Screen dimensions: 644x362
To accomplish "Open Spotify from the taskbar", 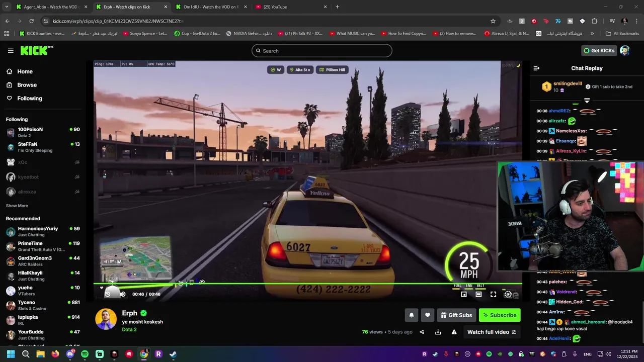I will click(x=85, y=354).
